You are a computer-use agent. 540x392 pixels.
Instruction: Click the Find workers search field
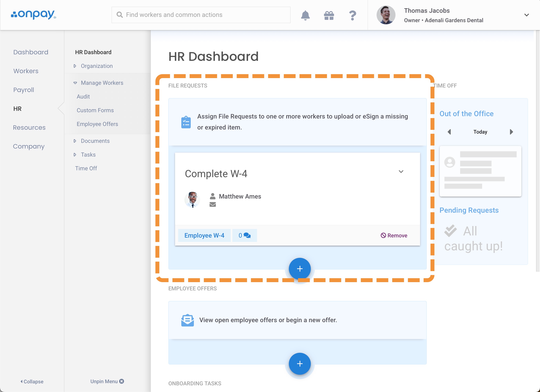[201, 15]
